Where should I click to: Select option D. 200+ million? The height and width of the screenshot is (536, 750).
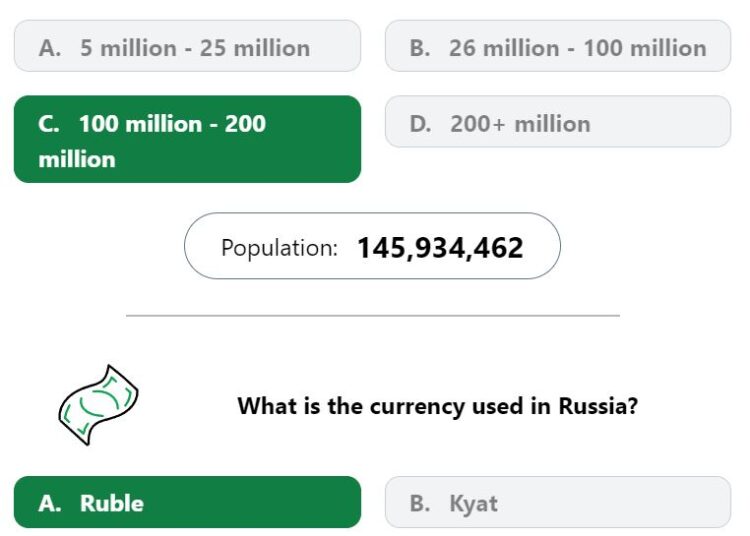(x=558, y=121)
